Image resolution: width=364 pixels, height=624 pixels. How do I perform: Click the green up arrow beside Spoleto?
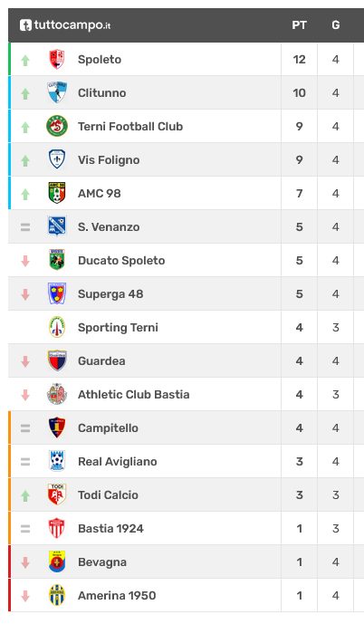[x=25, y=60]
